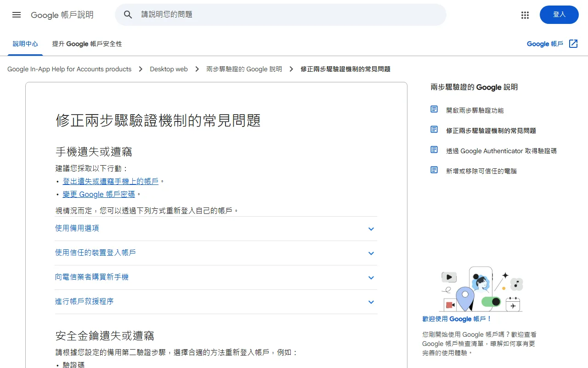588x368 pixels.
Task: Click the current breadcrumb 修正兩步驟驗證機制的常見問題
Action: [345, 69]
